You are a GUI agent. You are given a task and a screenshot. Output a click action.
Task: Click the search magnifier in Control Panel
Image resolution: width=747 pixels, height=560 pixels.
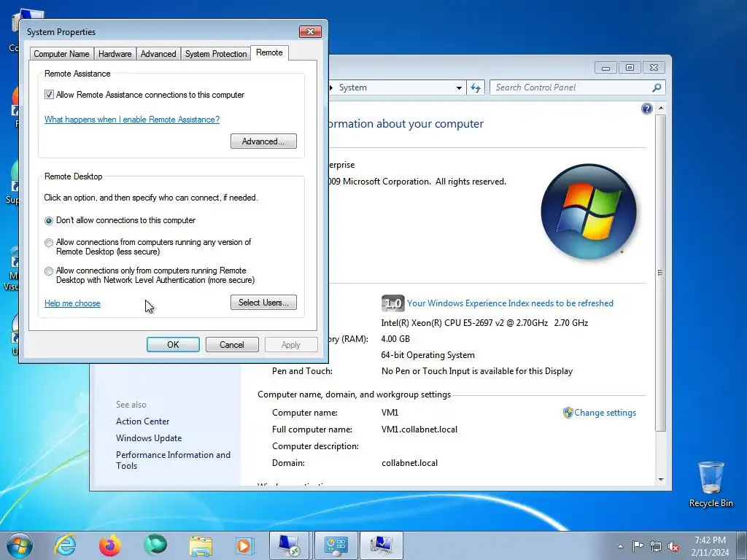pos(657,87)
